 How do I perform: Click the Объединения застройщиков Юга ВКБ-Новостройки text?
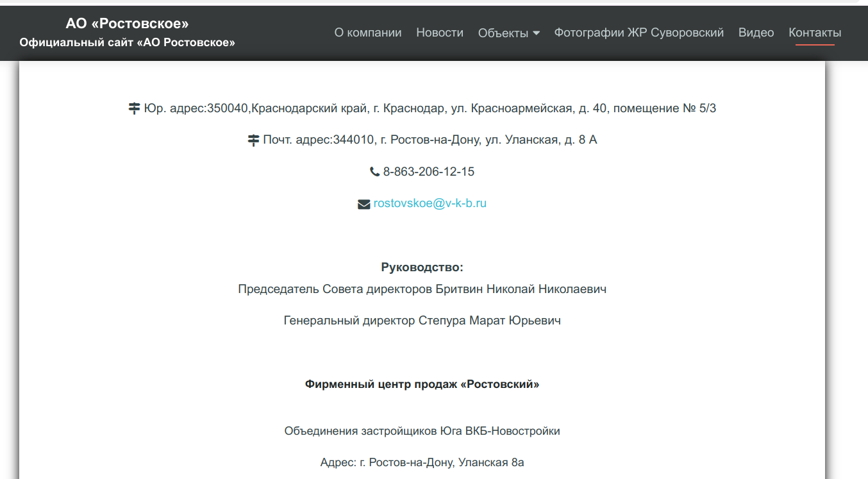click(422, 431)
